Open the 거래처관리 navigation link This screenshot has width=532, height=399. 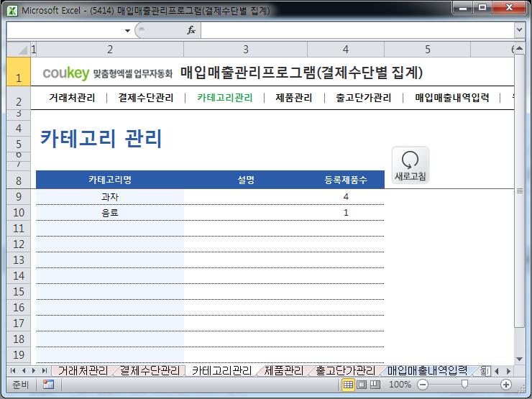[x=72, y=98]
